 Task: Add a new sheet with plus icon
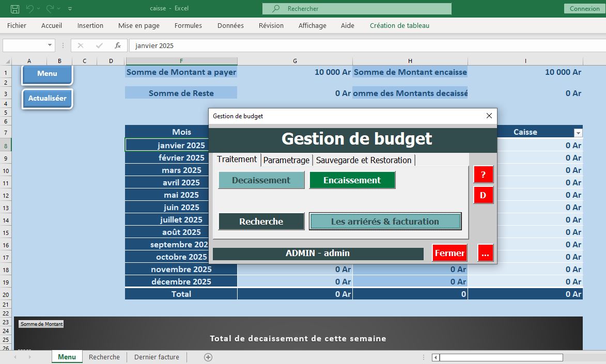pyautogui.click(x=208, y=357)
